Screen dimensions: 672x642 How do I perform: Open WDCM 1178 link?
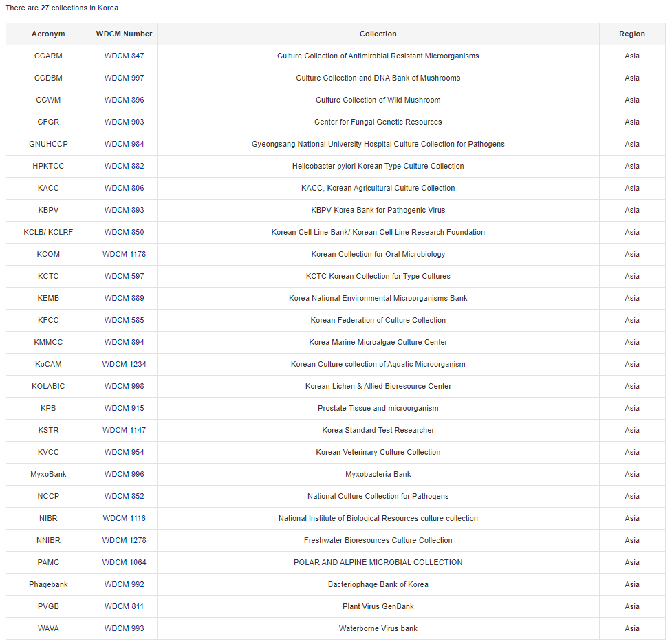[124, 254]
